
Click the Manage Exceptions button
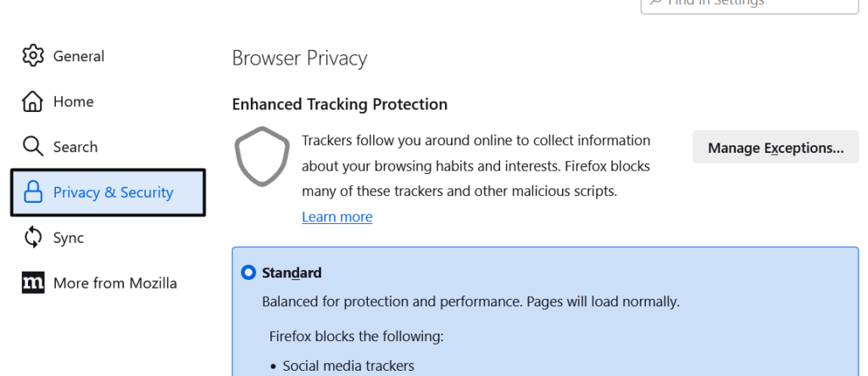click(776, 148)
